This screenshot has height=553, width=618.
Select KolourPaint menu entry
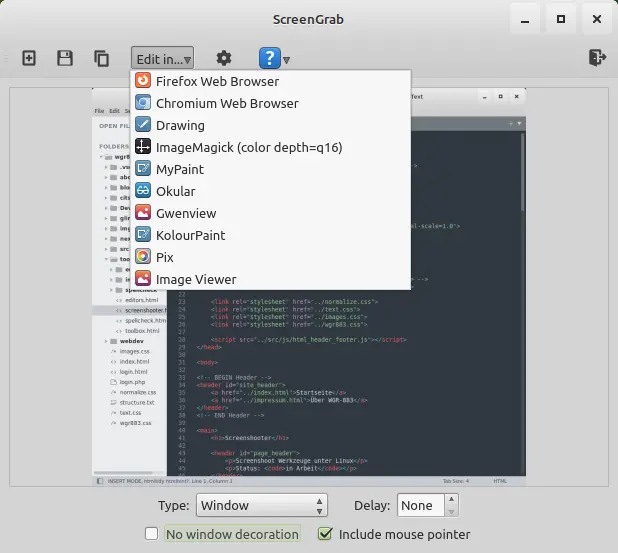pos(270,235)
